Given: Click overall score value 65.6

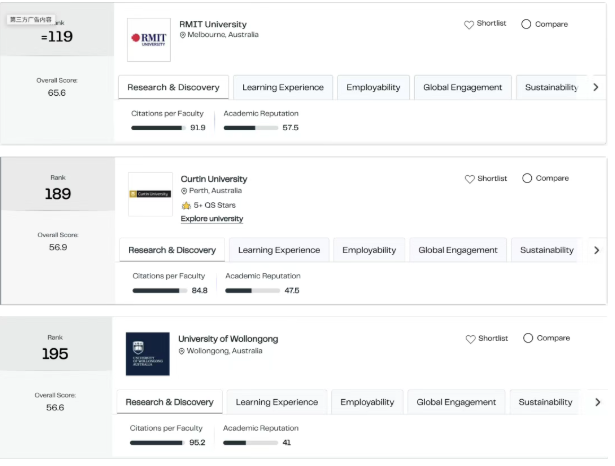Looking at the screenshot, I should coord(57,93).
